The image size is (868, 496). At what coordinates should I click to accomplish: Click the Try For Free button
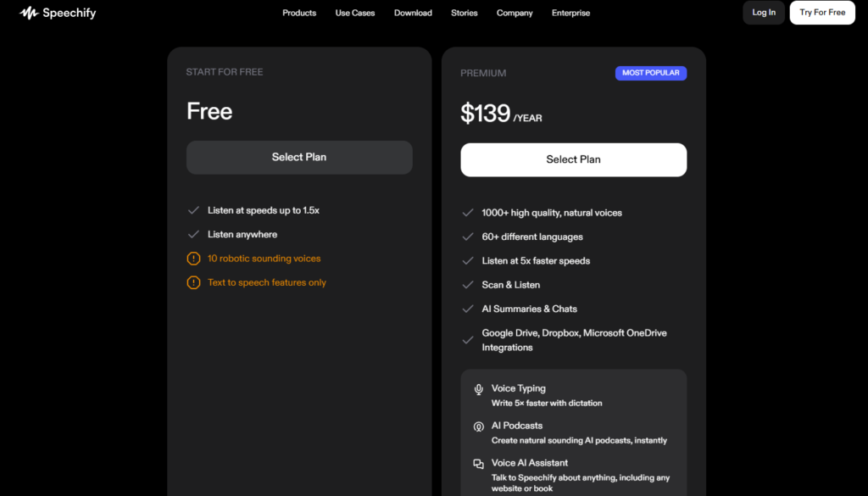click(822, 13)
